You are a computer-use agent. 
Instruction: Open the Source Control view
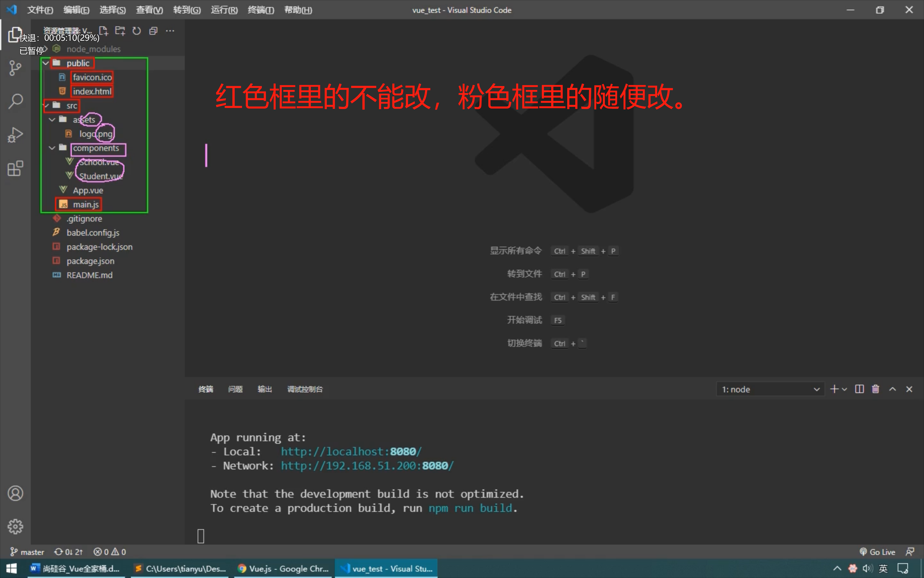[15, 68]
